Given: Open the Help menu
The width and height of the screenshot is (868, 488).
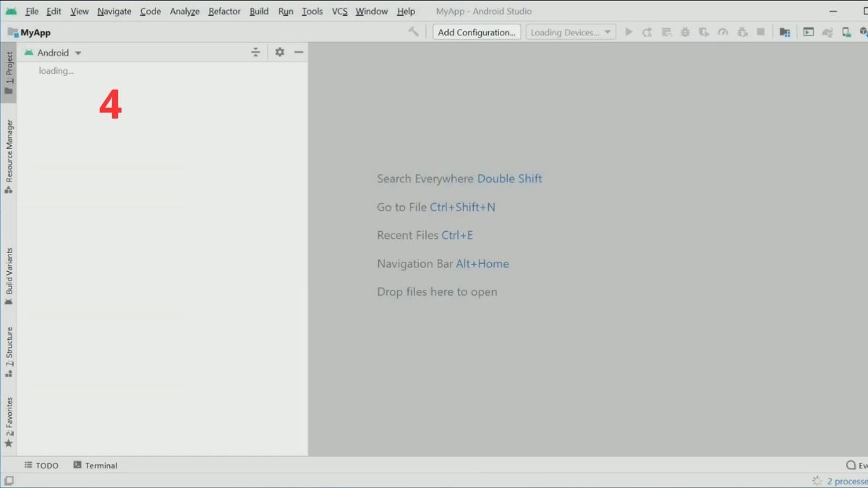Looking at the screenshot, I should click(x=406, y=11).
